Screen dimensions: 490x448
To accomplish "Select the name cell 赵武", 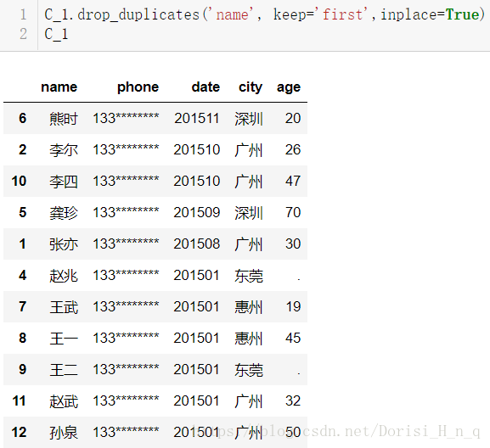I will [64, 401].
